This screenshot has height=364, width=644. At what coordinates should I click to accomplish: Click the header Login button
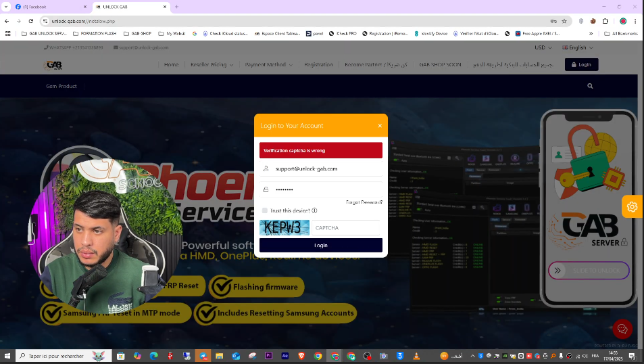[581, 64]
